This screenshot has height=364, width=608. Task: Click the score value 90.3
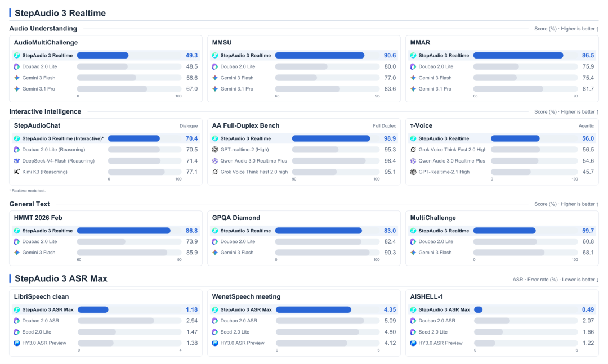390,253
